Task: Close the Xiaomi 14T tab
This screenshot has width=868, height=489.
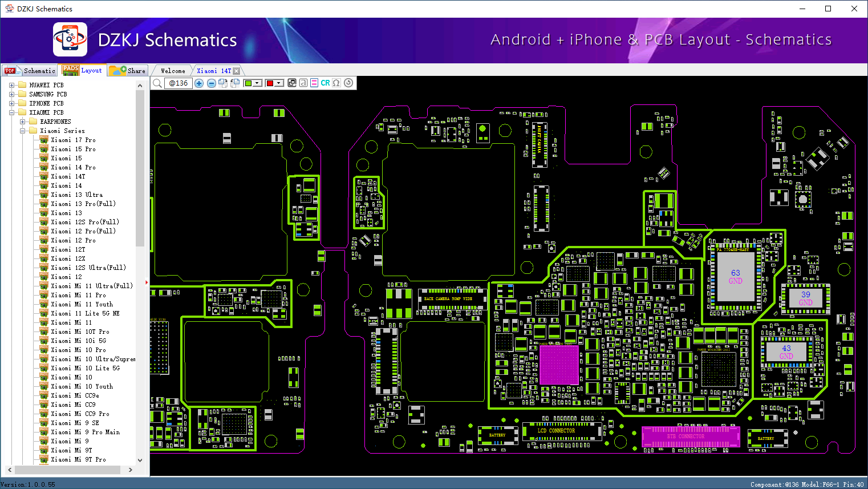Action: pyautogui.click(x=237, y=71)
